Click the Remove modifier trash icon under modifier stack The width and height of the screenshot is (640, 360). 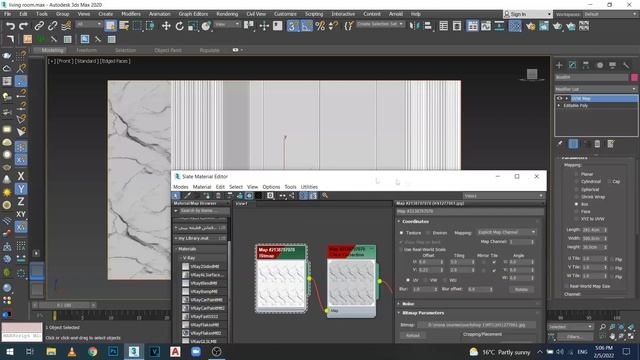597,144
